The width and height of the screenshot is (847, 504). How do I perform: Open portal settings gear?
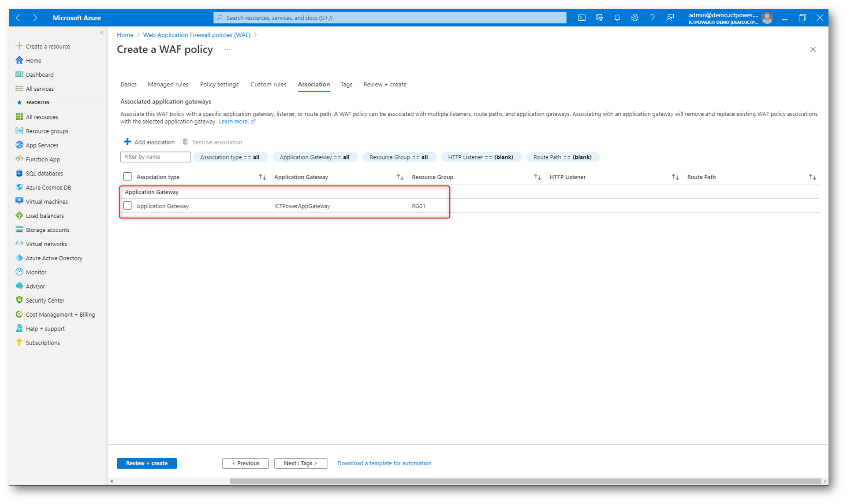click(634, 18)
